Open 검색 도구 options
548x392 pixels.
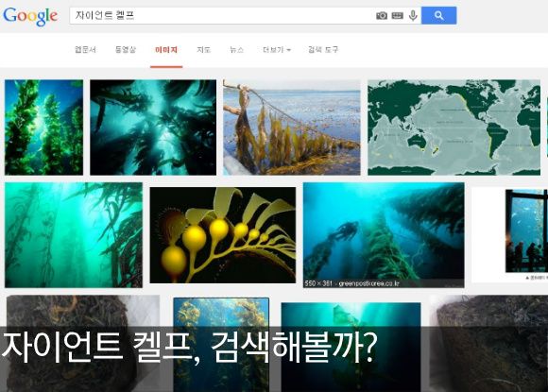[323, 50]
